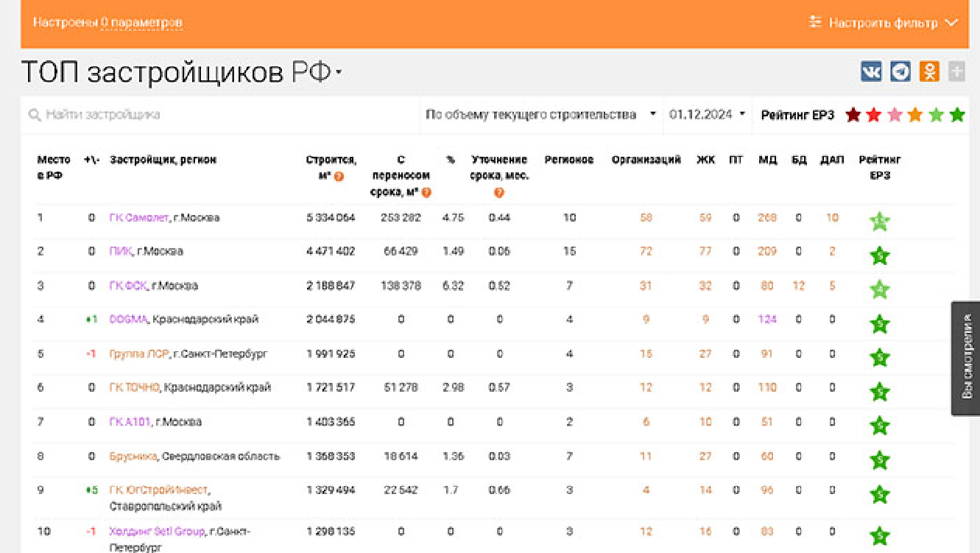This screenshot has height=553, width=980.
Task: Click the search magnifier icon
Action: [x=35, y=115]
